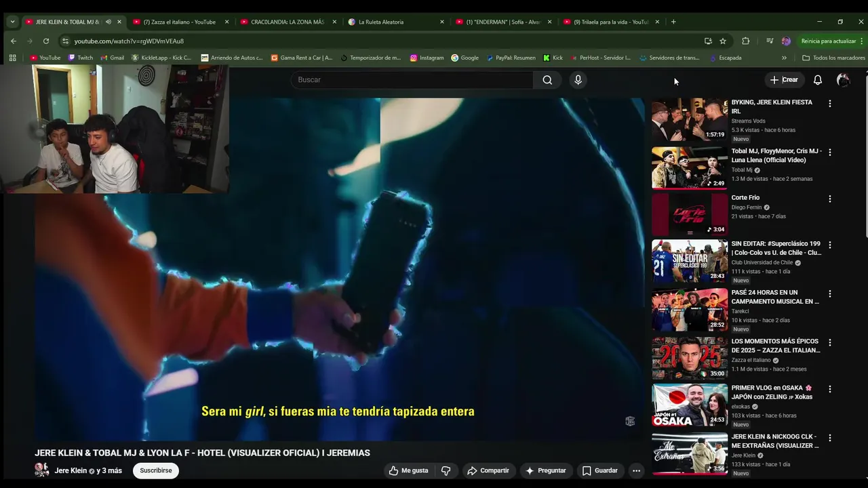Open the YouTube bookmark in bookmarks bar
Screen dimensions: 868x488
click(45, 58)
